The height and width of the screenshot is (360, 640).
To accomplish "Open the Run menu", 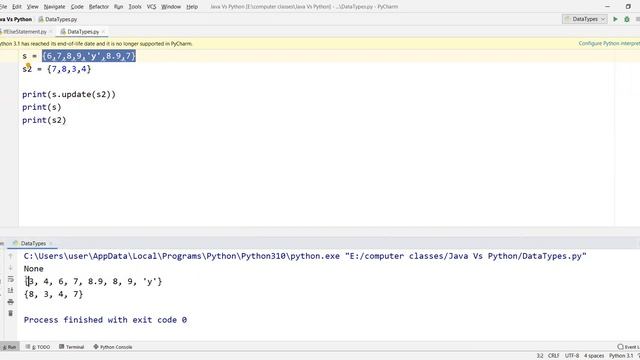I will coord(118,7).
